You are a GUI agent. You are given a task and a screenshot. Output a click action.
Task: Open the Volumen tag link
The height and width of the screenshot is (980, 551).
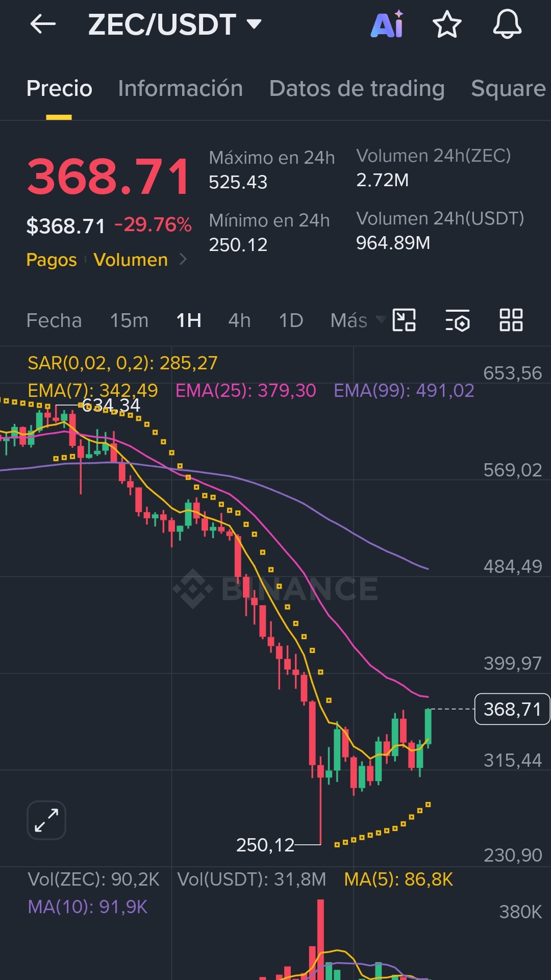(131, 260)
